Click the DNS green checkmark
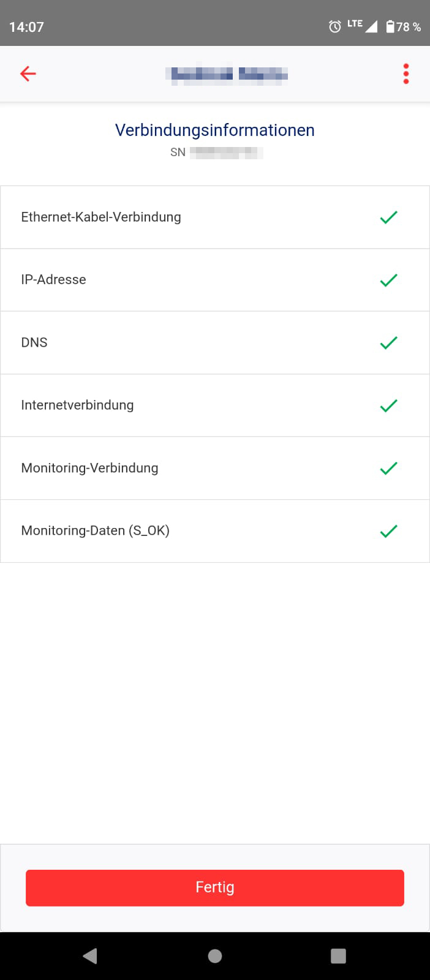This screenshot has height=980, width=430. point(389,343)
